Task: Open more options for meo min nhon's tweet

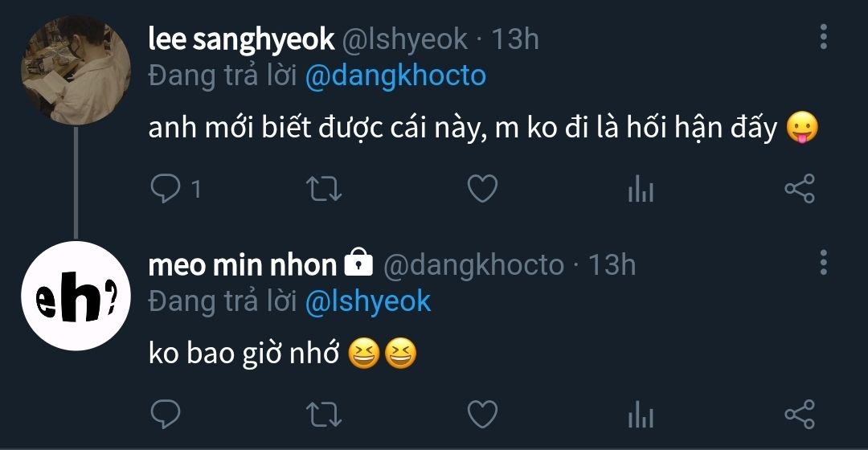Action: click(823, 262)
